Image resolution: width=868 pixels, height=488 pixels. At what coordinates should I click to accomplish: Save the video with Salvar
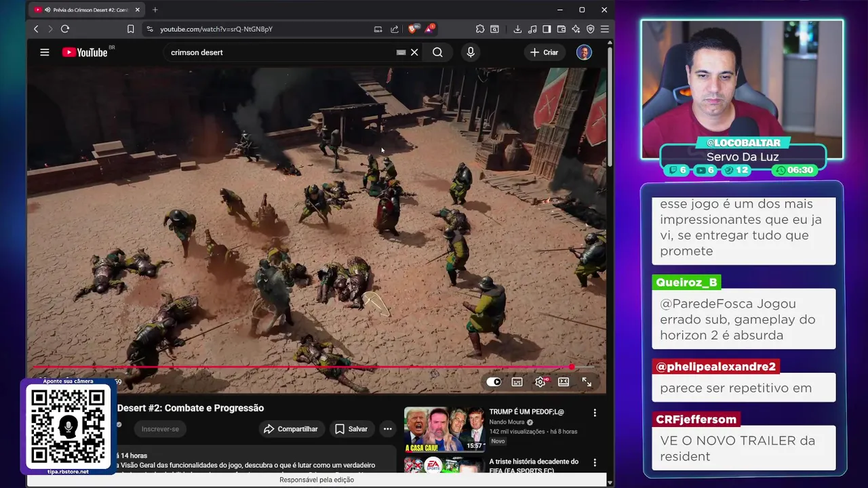tap(351, 429)
